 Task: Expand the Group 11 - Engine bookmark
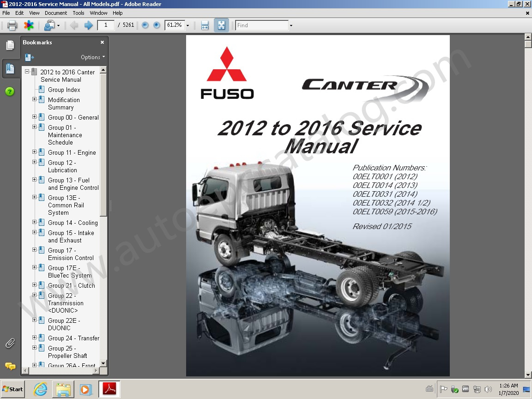tap(34, 152)
